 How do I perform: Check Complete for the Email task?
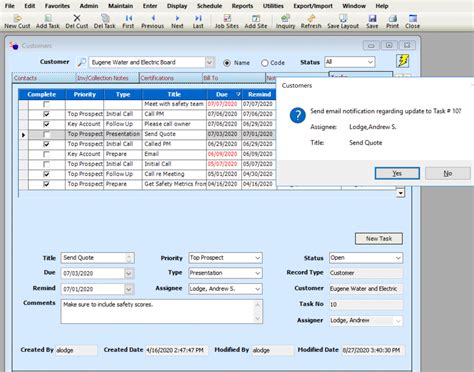point(46,154)
